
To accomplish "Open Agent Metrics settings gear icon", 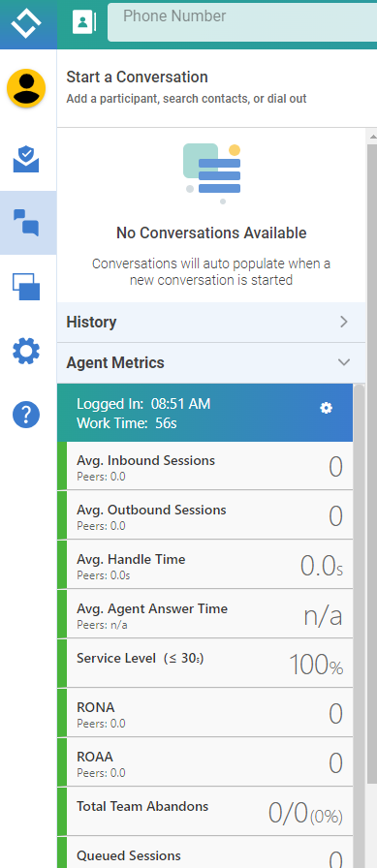I will tap(326, 408).
